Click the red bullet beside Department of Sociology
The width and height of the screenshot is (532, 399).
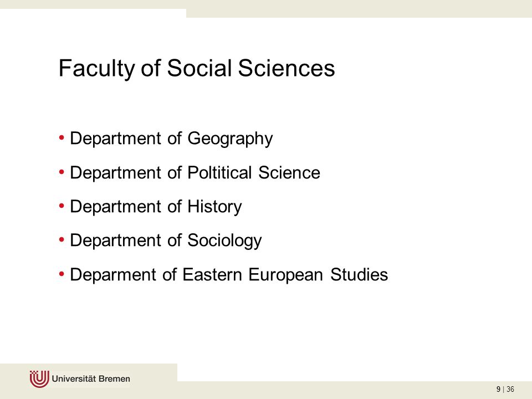click(62, 240)
